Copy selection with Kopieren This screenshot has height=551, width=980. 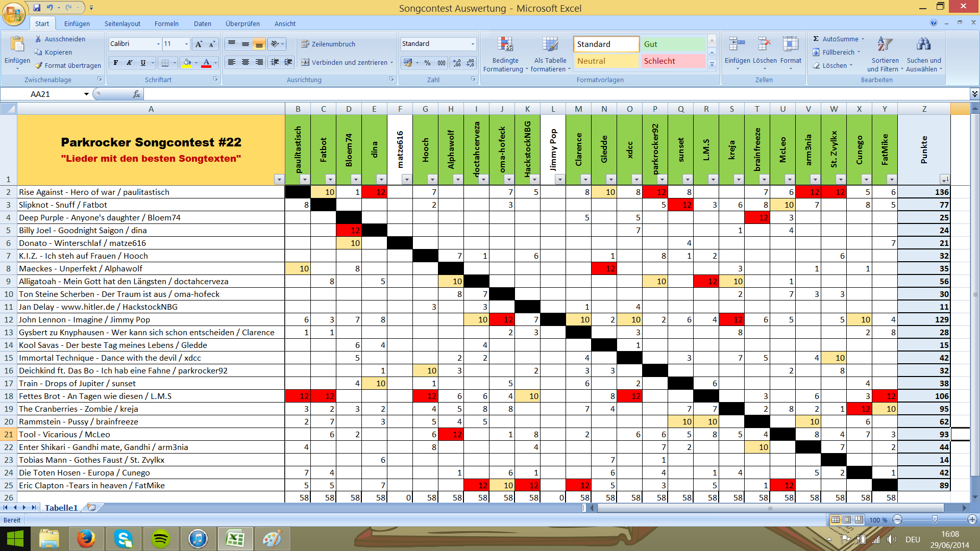click(53, 52)
